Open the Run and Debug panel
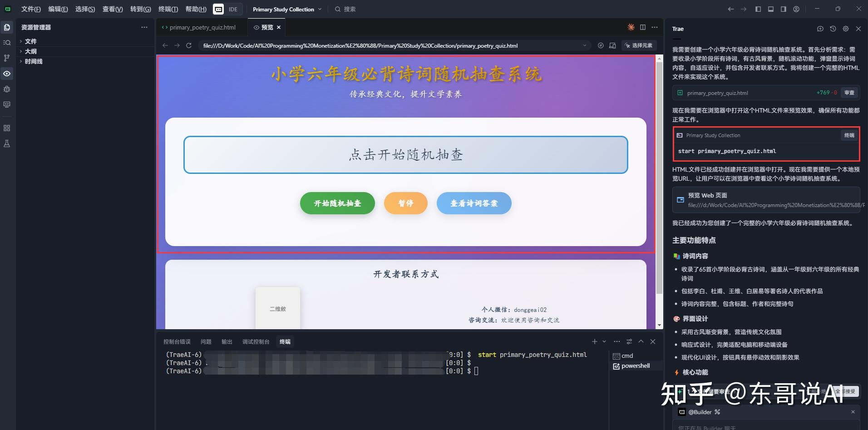868x430 pixels. point(6,89)
